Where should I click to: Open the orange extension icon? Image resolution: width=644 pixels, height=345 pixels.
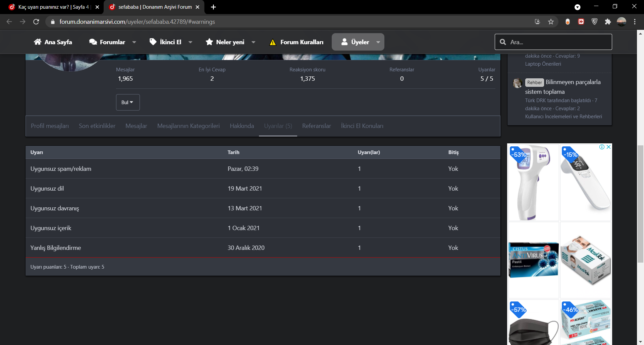click(568, 22)
